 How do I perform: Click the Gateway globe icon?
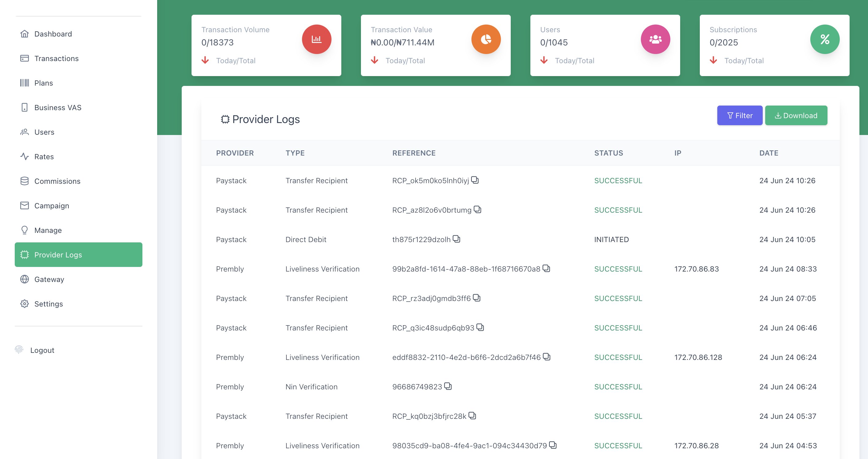(25, 279)
